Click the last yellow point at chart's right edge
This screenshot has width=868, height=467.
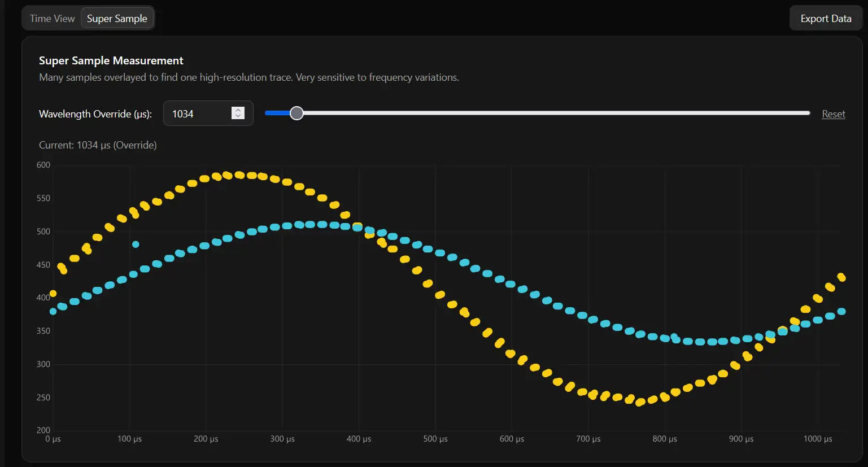[841, 277]
